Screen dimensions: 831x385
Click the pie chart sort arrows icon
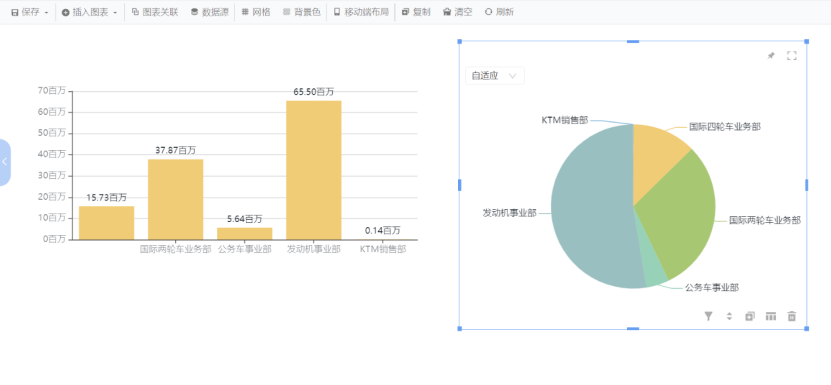tap(729, 316)
